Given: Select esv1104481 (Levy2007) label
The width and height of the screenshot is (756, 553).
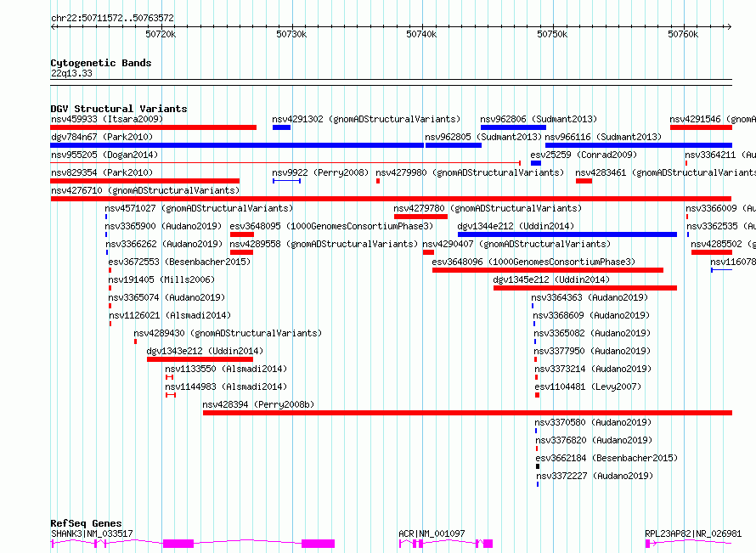Looking at the screenshot, I should pos(588,387).
